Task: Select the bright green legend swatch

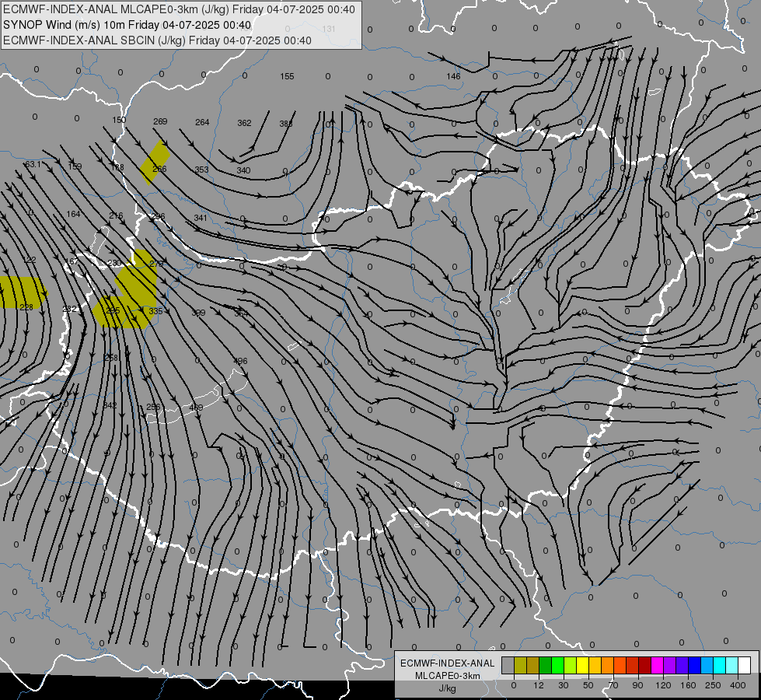Action: 557,666
